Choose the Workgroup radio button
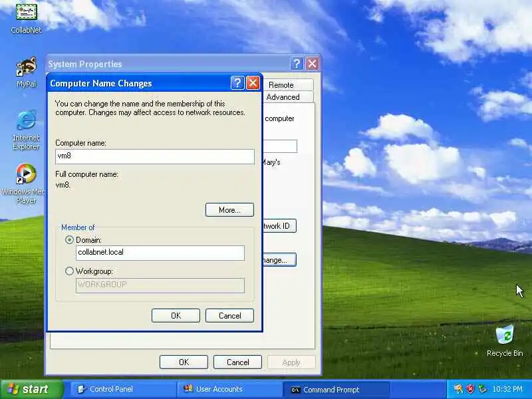 click(x=69, y=271)
